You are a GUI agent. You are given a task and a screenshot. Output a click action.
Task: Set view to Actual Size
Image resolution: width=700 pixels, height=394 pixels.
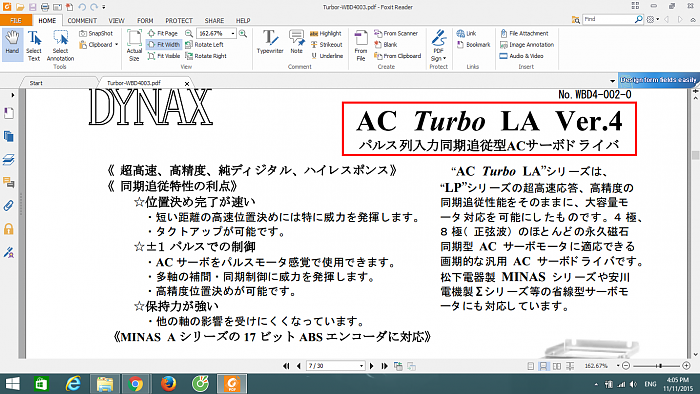point(134,45)
